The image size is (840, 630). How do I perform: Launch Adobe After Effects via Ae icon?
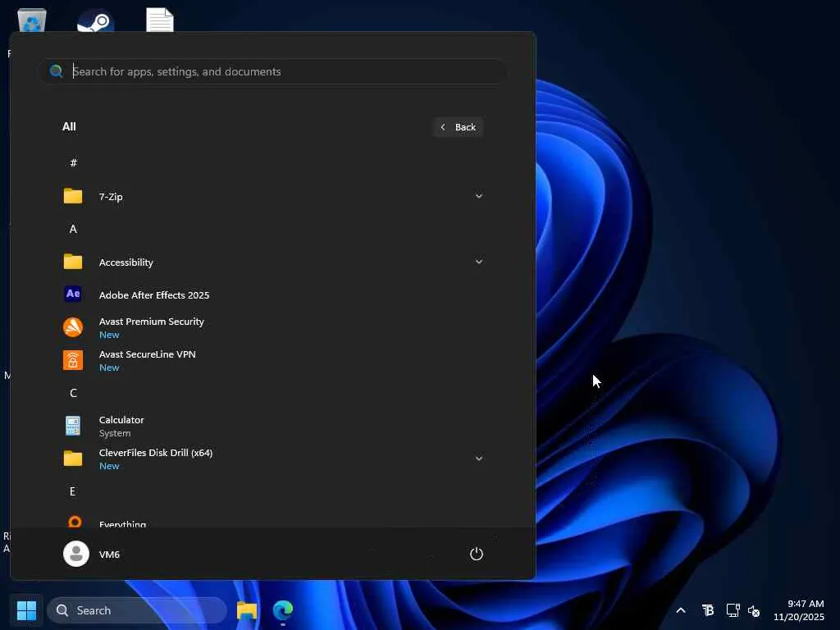click(x=73, y=294)
